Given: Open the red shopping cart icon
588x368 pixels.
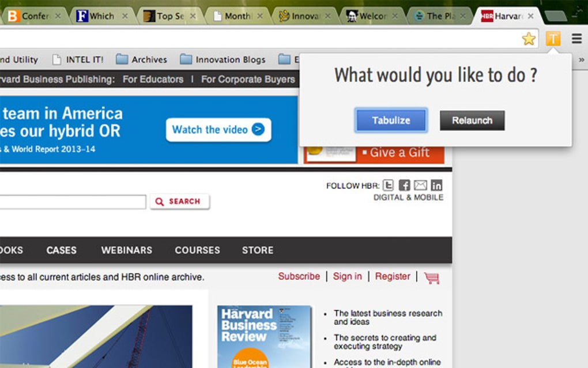Looking at the screenshot, I should pyautogui.click(x=432, y=278).
